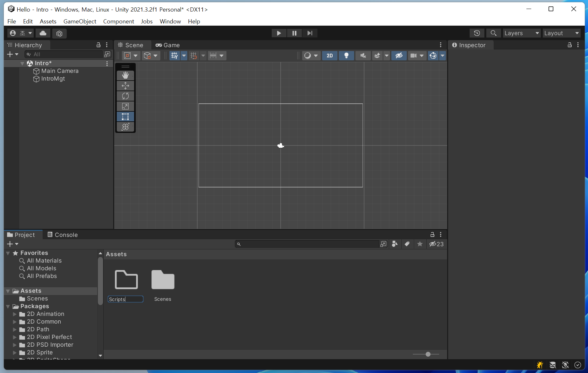Viewport: 588px width, 373px height.
Task: Select the Scale tool
Action: (x=125, y=106)
